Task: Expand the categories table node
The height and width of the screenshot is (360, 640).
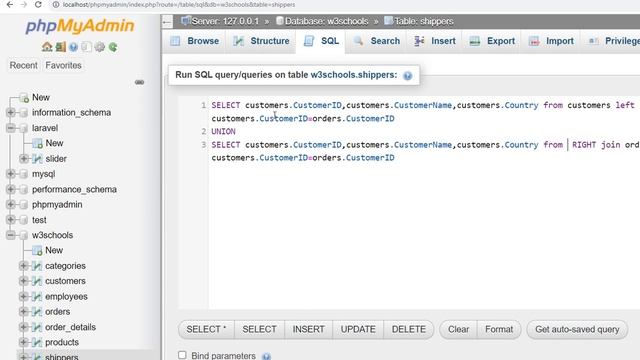Action: coord(24,266)
